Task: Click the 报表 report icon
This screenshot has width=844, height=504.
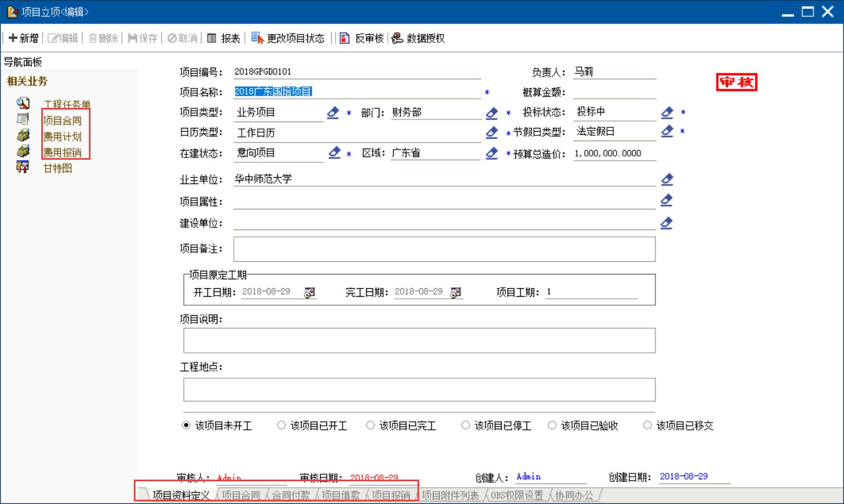Action: coord(212,38)
